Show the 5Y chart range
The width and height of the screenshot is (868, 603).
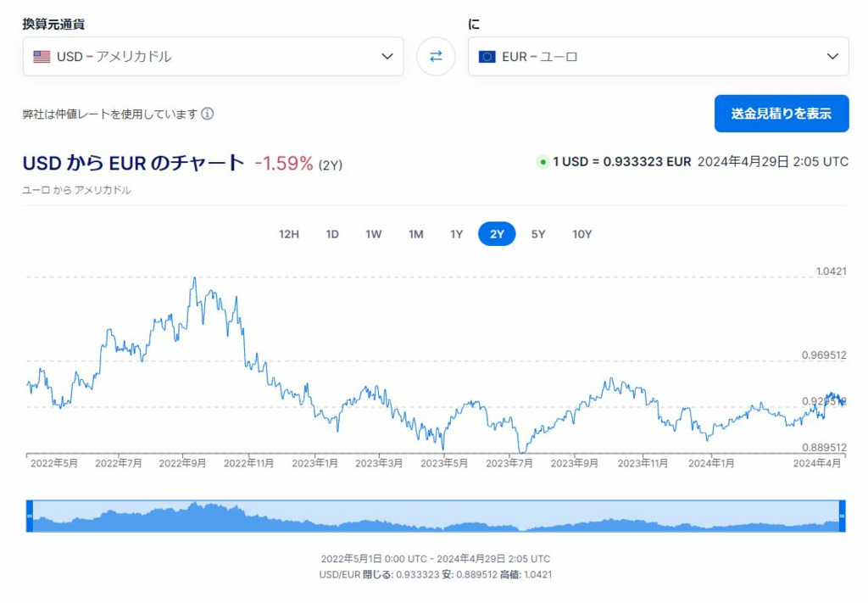pos(538,234)
